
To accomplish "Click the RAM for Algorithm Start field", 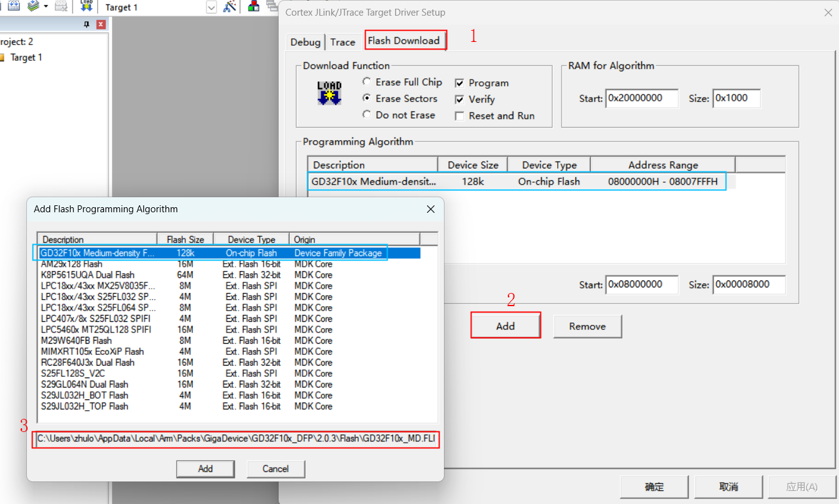I will coord(642,98).
